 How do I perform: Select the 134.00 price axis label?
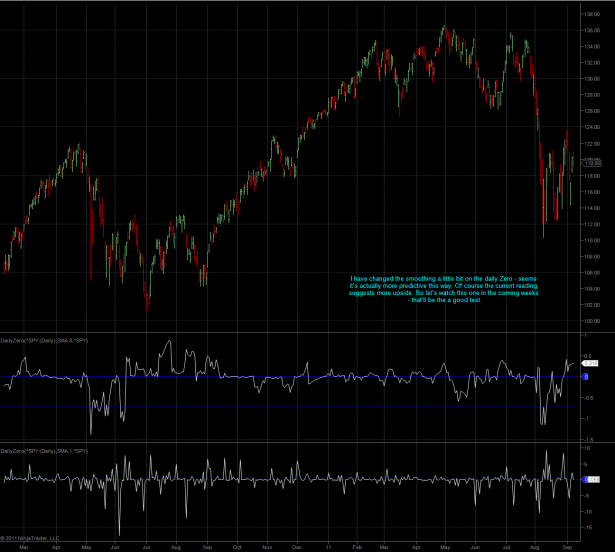point(592,46)
